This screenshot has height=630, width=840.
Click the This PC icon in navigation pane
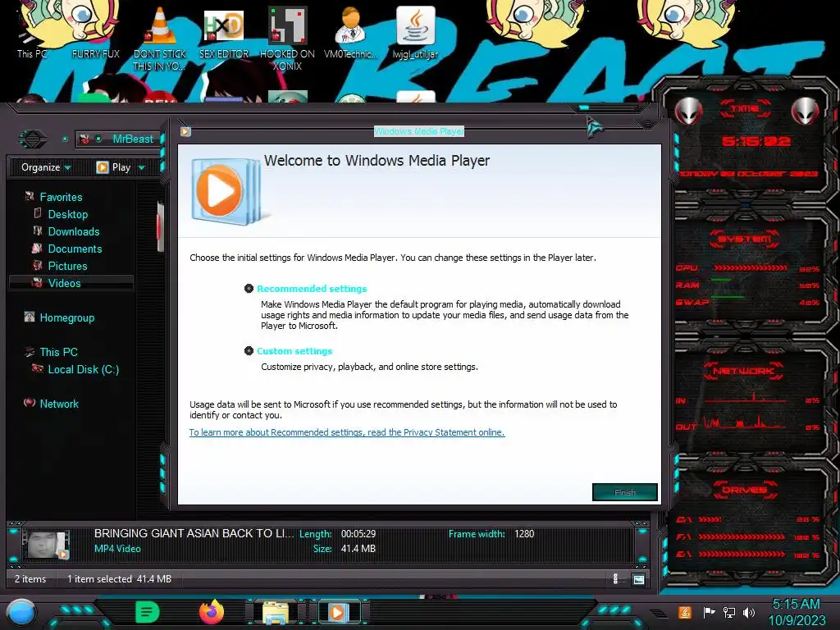(x=30, y=352)
